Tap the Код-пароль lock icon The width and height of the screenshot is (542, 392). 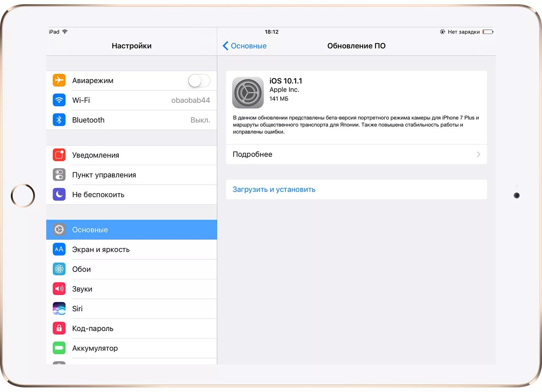pyautogui.click(x=59, y=328)
